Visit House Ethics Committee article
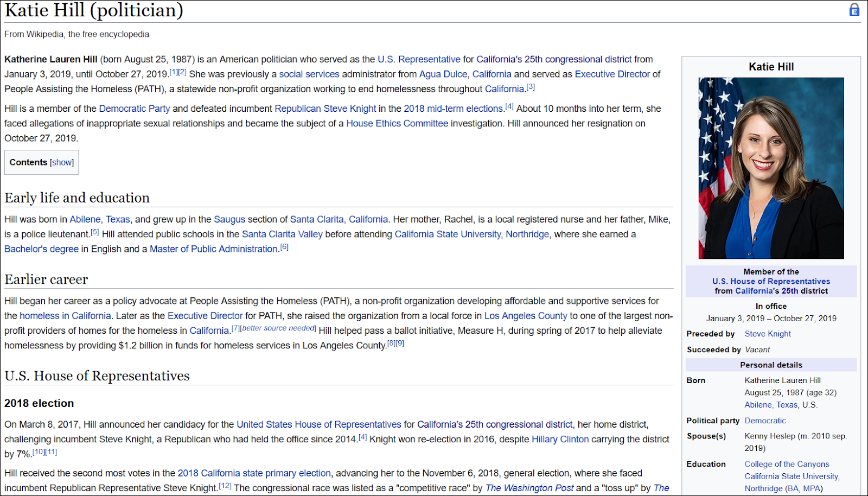The width and height of the screenshot is (868, 496). tap(397, 123)
